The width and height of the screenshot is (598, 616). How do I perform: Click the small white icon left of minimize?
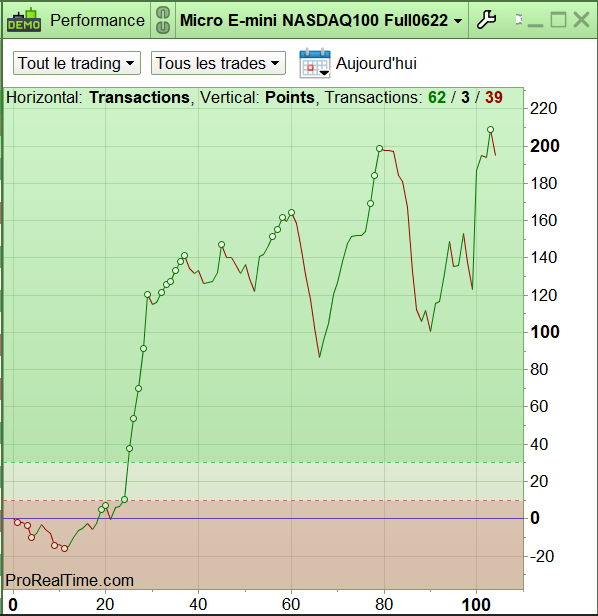[x=519, y=20]
